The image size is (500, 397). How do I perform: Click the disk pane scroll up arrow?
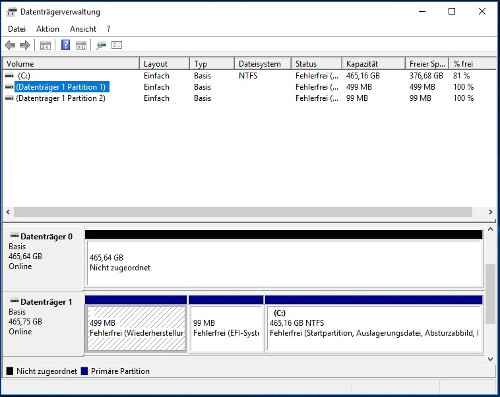pos(490,229)
